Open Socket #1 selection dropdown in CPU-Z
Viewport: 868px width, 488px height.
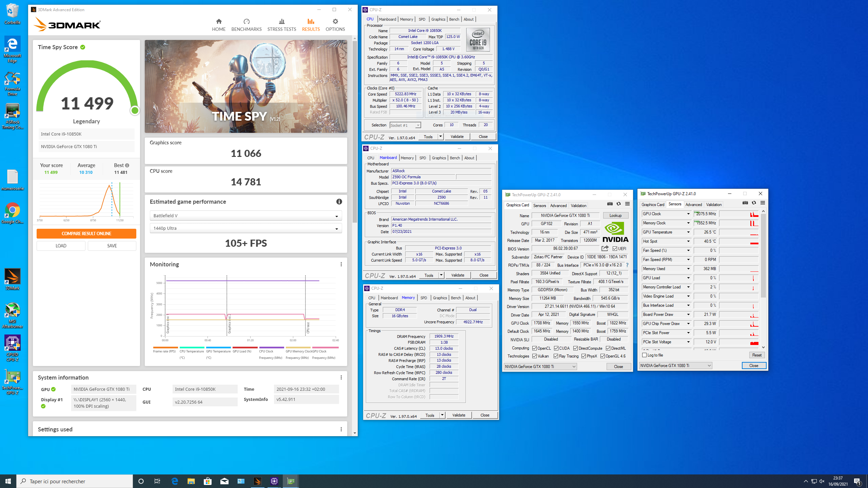(405, 125)
